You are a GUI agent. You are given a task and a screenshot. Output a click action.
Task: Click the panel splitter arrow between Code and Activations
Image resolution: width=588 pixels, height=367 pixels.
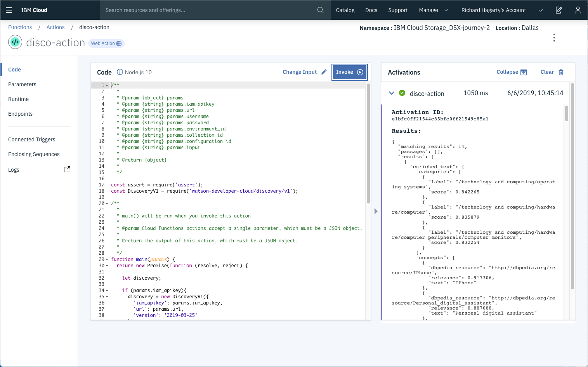coord(376,211)
